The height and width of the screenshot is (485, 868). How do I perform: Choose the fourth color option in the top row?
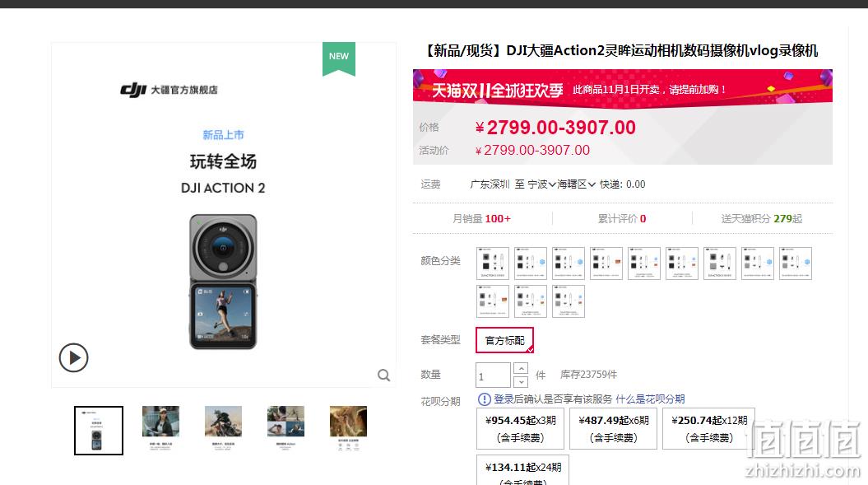(606, 263)
